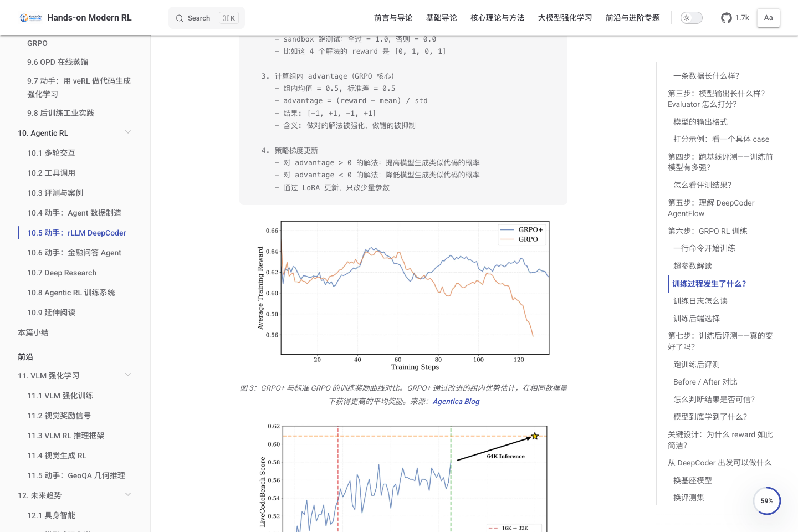Open sidebar item 10.7 Deep Research
The image size is (798, 532).
62,273
